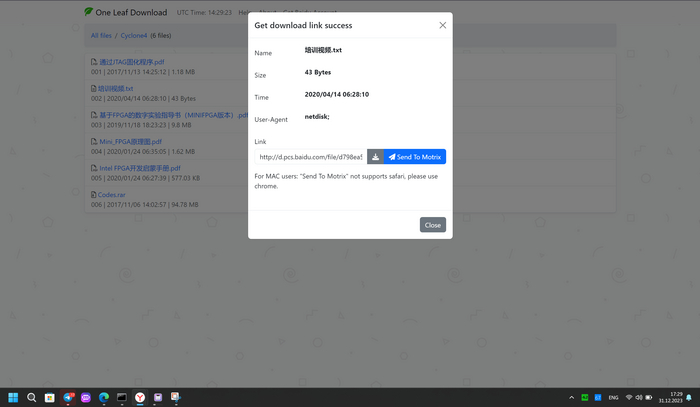Open the Intel FPGA开发启蒙手册.pdf file link

[x=140, y=168]
